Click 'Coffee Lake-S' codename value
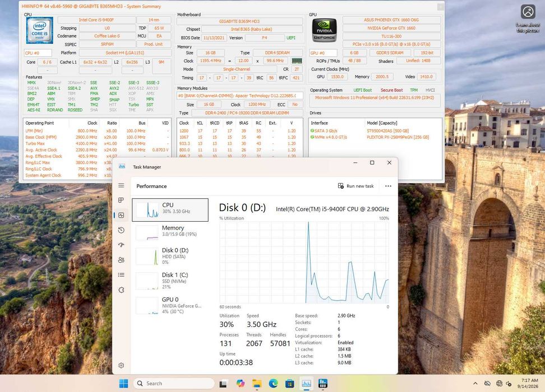Screen dimensions: 545x392 pos(107,36)
